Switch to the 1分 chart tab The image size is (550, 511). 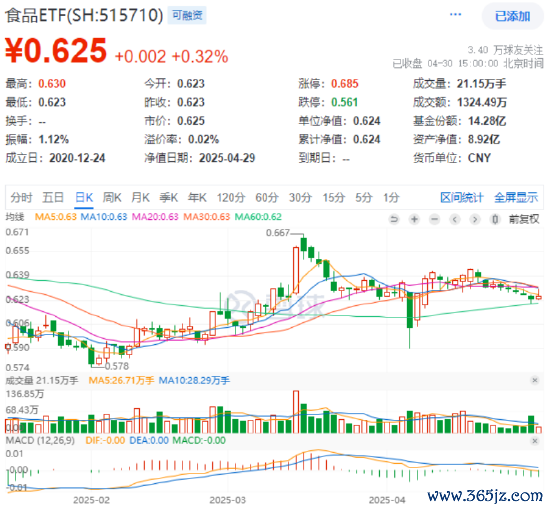(x=391, y=198)
